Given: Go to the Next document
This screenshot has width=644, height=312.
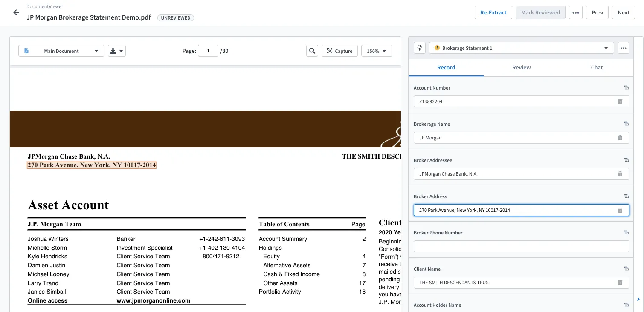Looking at the screenshot, I should pyautogui.click(x=624, y=12).
